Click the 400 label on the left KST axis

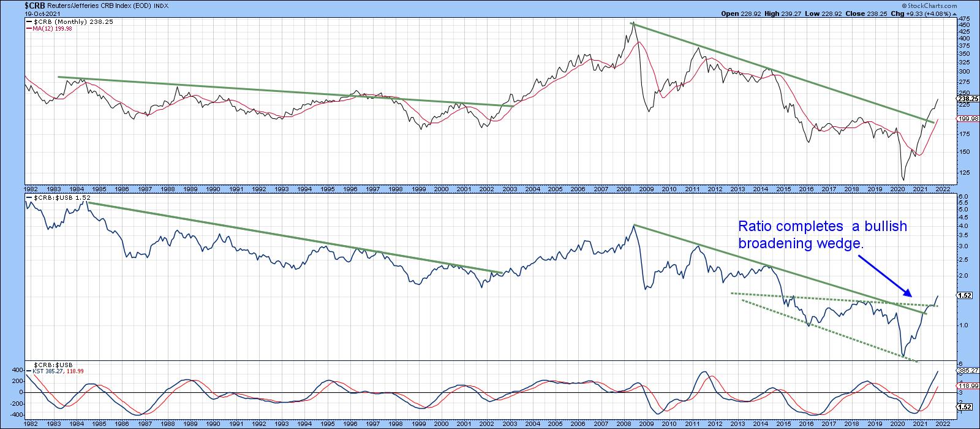click(x=18, y=370)
